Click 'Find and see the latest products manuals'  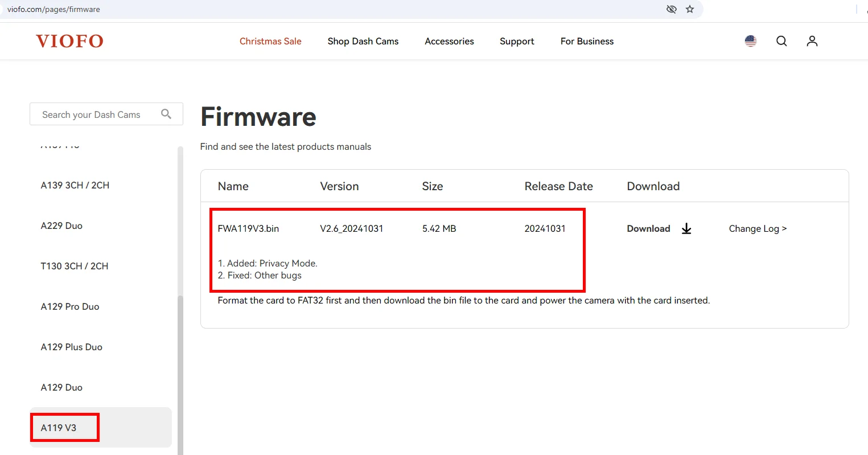(x=286, y=146)
